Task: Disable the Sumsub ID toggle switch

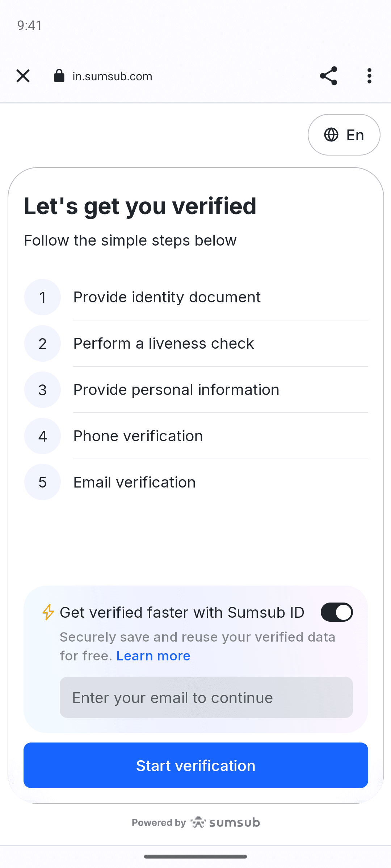Action: [x=337, y=612]
